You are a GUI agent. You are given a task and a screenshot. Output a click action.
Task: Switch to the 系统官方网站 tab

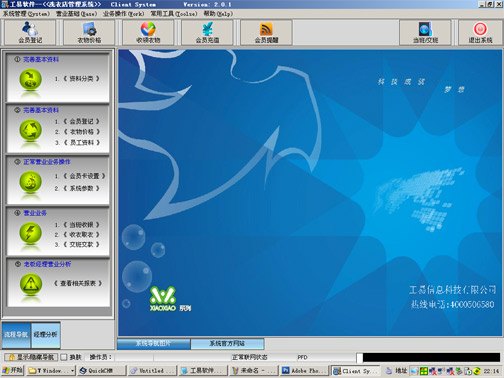[227, 343]
